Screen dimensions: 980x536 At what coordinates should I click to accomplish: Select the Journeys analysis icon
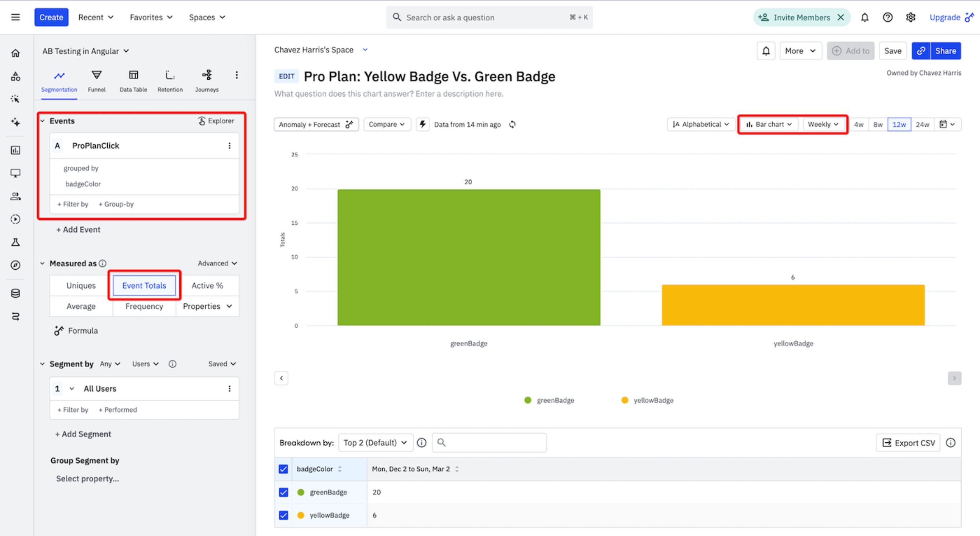pos(207,75)
